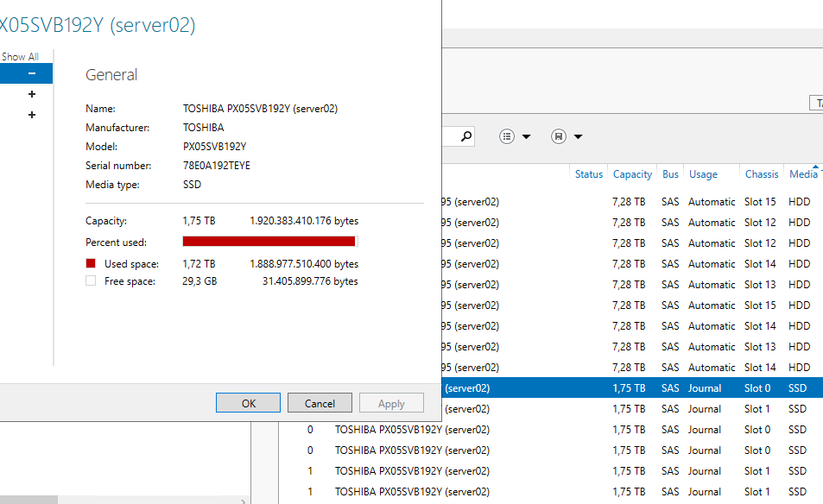Expand the second section plus sign

(x=32, y=94)
